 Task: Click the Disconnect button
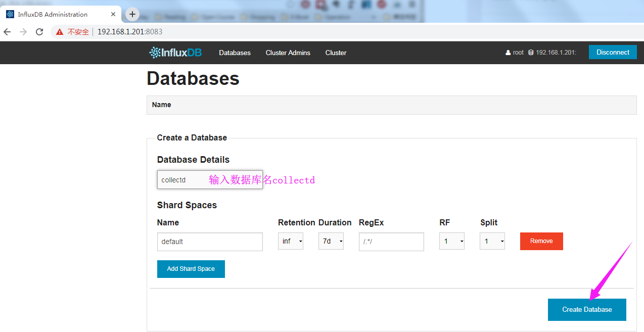613,52
